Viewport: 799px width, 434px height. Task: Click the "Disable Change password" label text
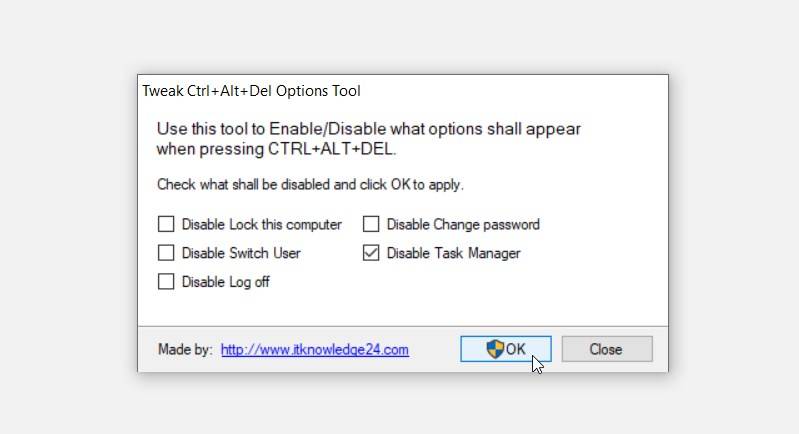(x=463, y=224)
